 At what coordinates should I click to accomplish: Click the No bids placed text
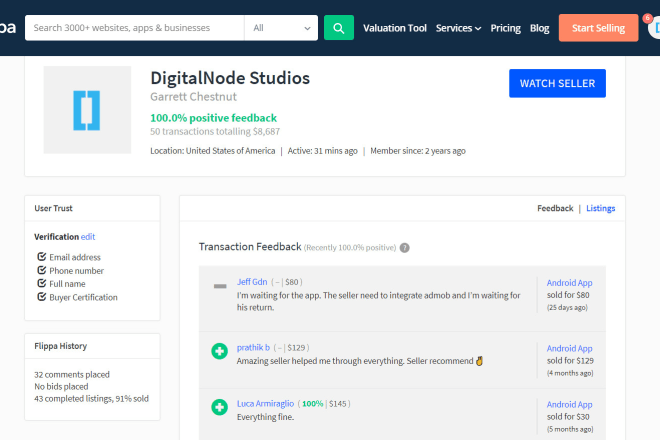[61, 387]
